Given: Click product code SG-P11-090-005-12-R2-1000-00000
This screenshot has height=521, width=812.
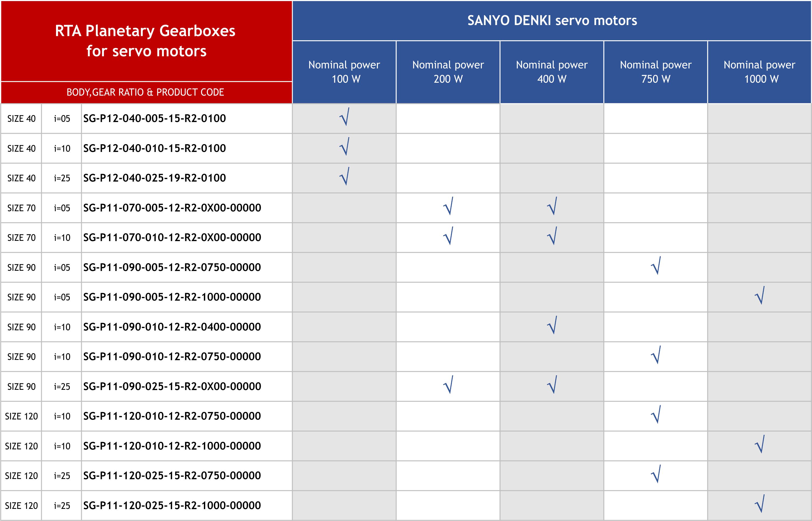Looking at the screenshot, I should tap(172, 297).
